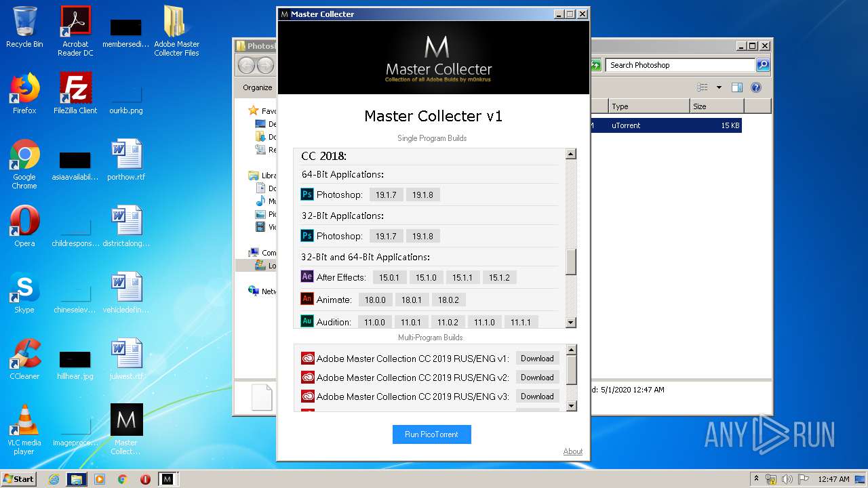Show hidden tray icons arrow

[x=756, y=479]
